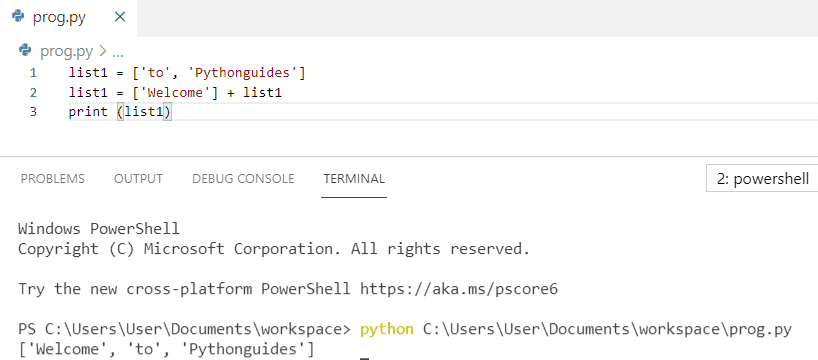Click line number 1 in gutter
818x360 pixels.
click(33, 73)
